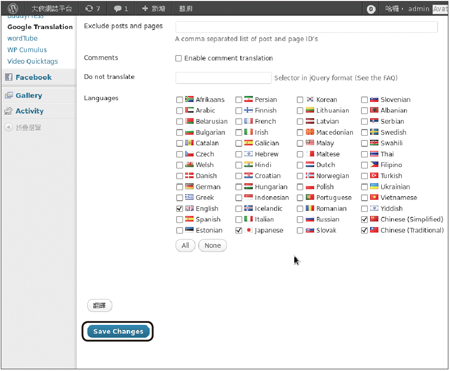
Task: Check the Hebrew language checkbox
Action: tap(238, 154)
